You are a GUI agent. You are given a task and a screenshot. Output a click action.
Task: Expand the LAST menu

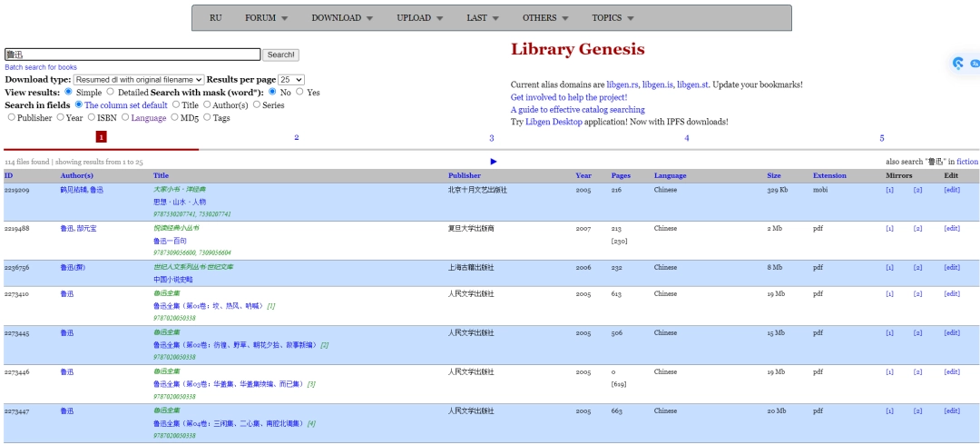pos(483,18)
